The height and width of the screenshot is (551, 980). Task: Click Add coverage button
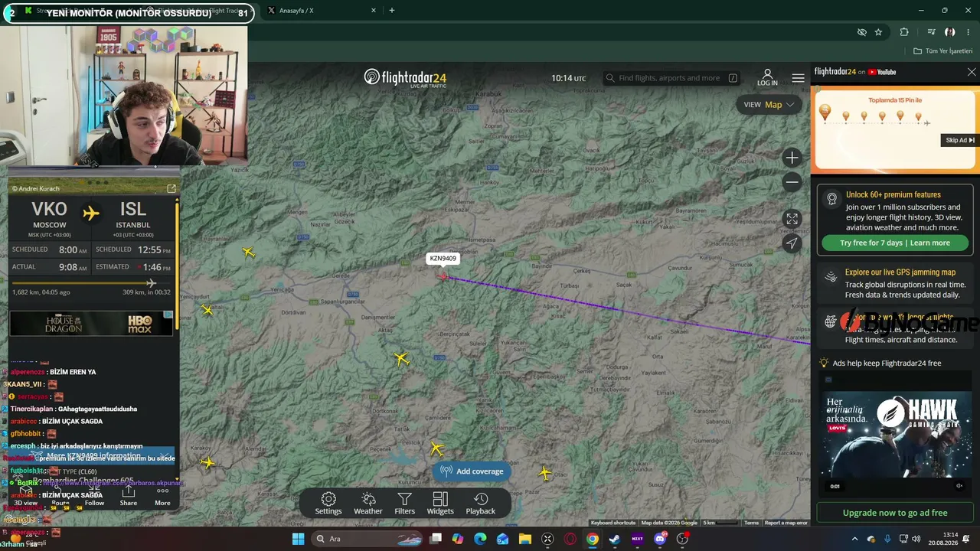[x=472, y=471]
